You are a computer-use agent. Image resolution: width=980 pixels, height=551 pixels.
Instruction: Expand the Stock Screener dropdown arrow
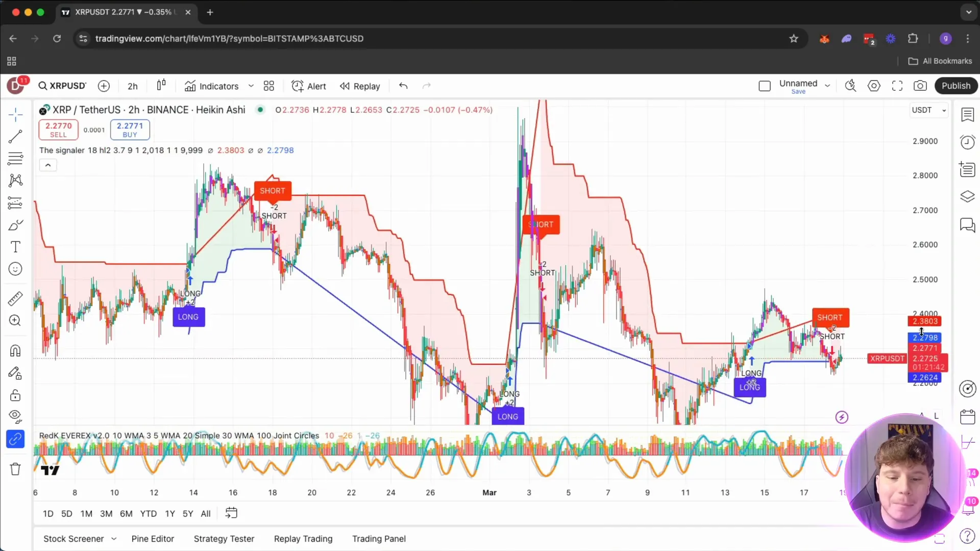pyautogui.click(x=113, y=539)
